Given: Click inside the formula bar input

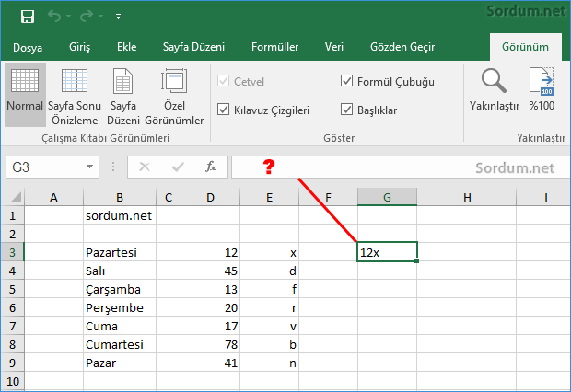Looking at the screenshot, I should (x=401, y=167).
